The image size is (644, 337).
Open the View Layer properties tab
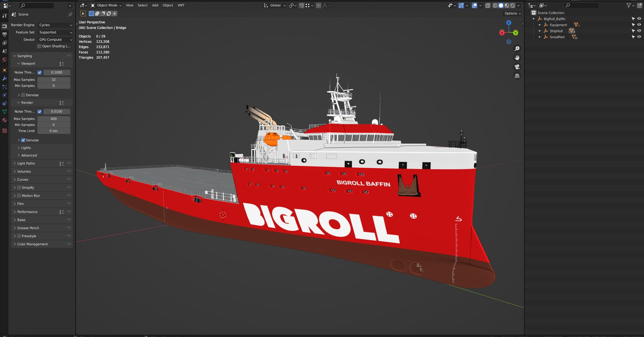[x=4, y=43]
